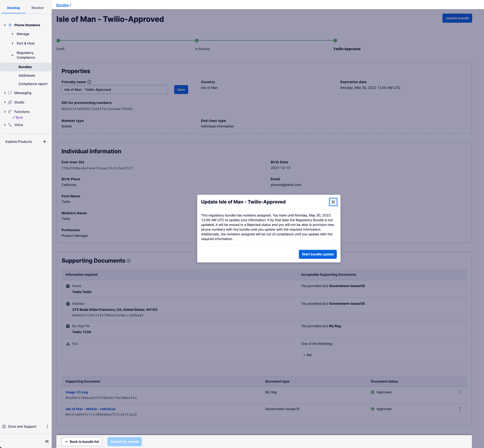Screen dimensions: 484x448
Task: Select the Messaging chat icon
Action: 11,93
